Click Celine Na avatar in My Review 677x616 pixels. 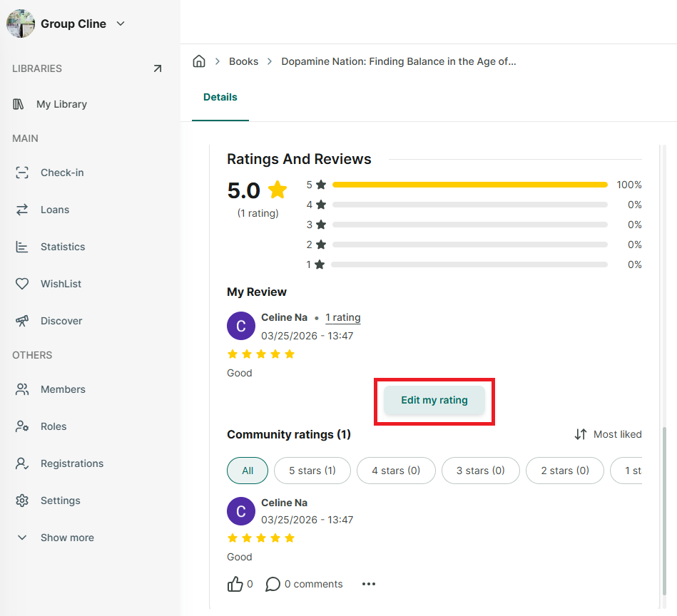(x=241, y=326)
